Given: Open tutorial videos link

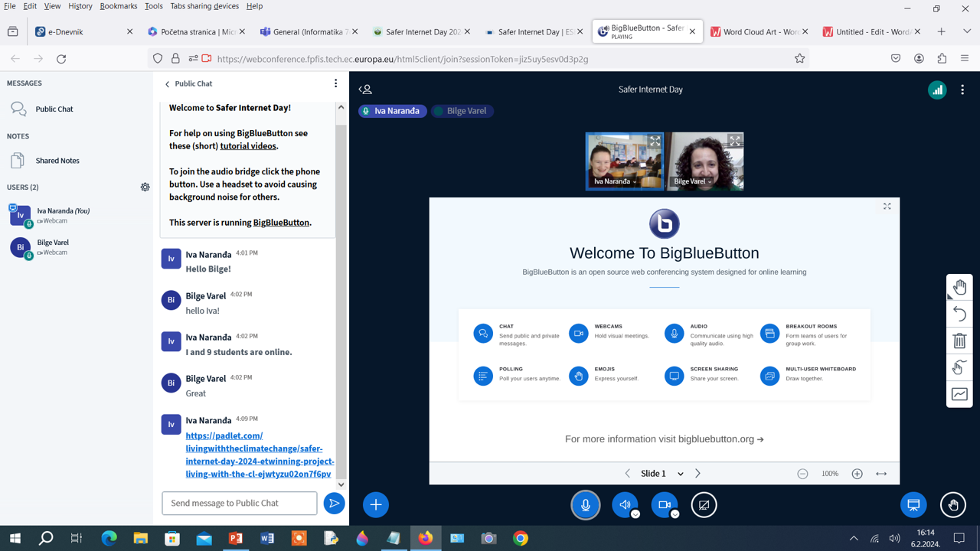Looking at the screenshot, I should (x=248, y=146).
